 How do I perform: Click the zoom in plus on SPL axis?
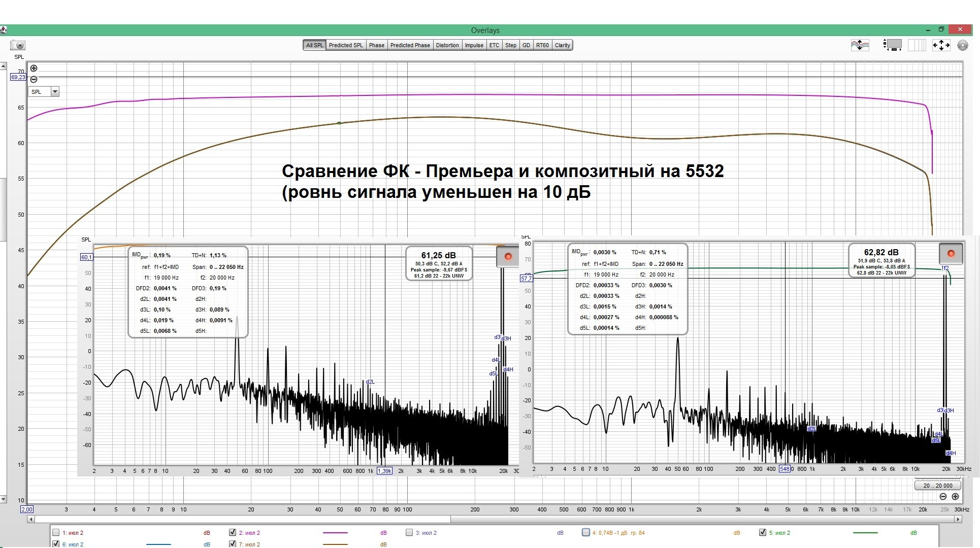[34, 68]
